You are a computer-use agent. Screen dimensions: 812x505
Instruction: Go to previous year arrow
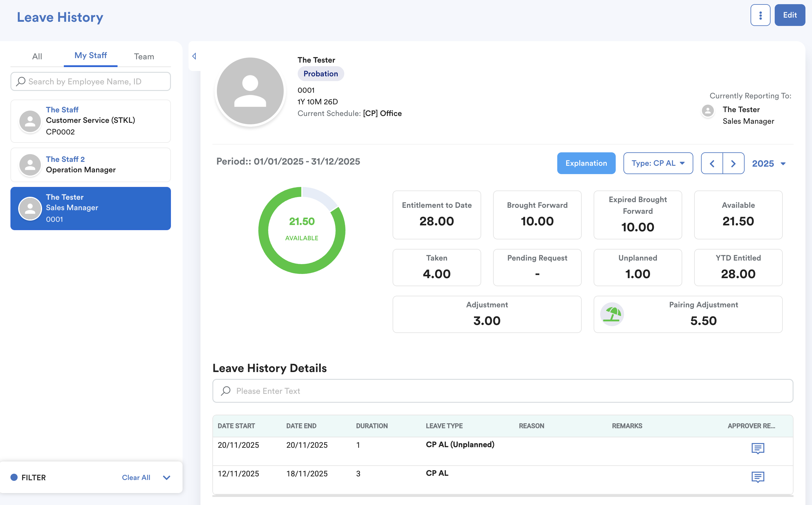(712, 163)
